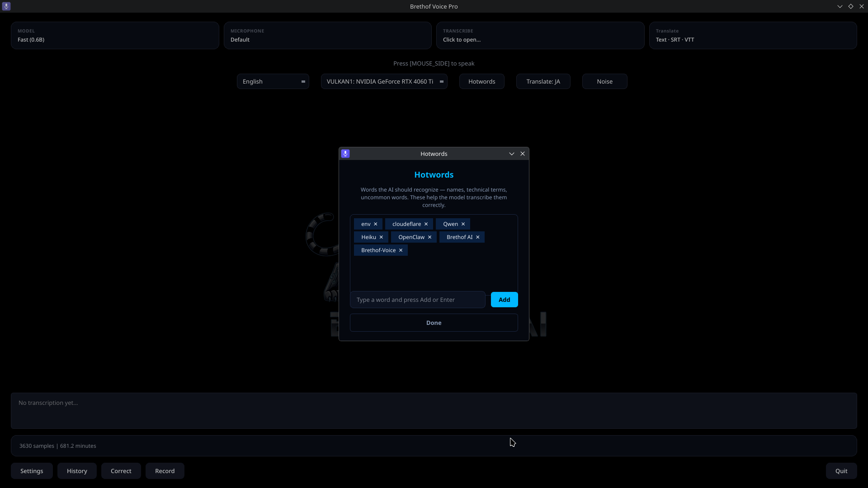Image resolution: width=868 pixels, height=488 pixels.
Task: Open Settings at the bottom bar
Action: point(32,471)
